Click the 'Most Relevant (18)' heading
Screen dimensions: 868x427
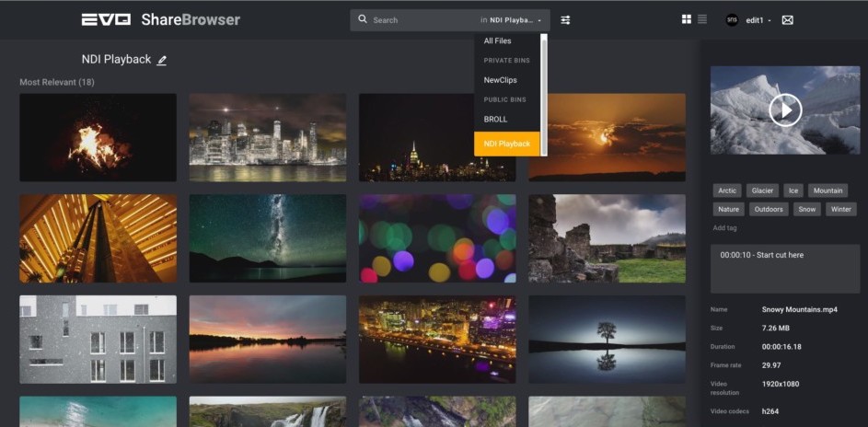pos(57,82)
